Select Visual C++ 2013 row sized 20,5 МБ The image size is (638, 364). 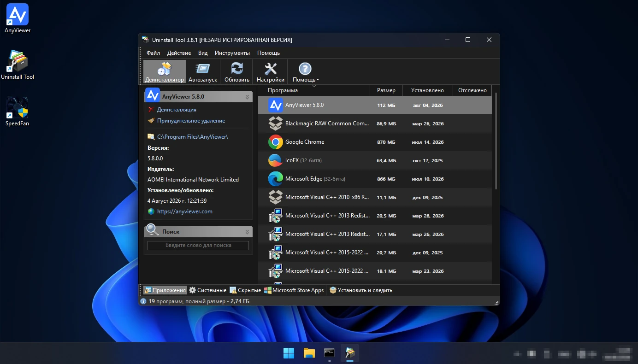click(x=375, y=216)
